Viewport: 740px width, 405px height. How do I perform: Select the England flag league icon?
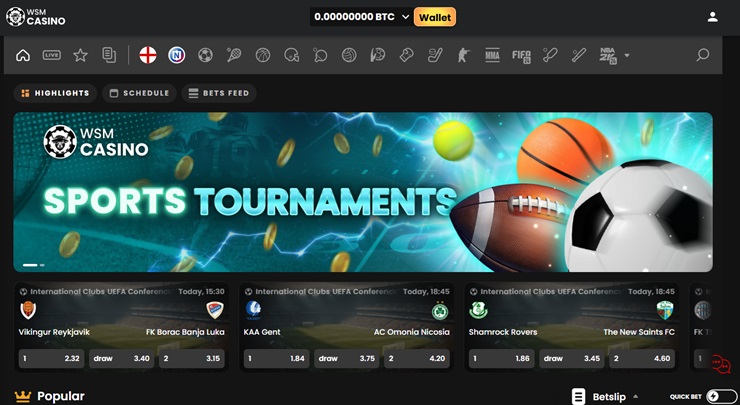click(148, 55)
